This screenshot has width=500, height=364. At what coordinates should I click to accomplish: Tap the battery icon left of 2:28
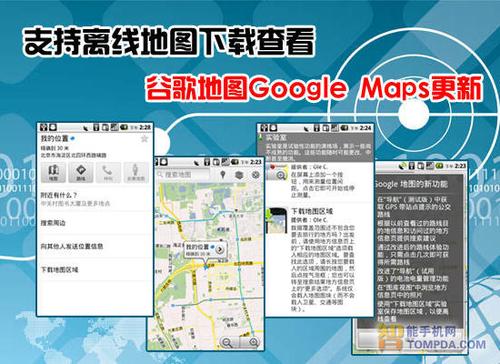click(124, 127)
